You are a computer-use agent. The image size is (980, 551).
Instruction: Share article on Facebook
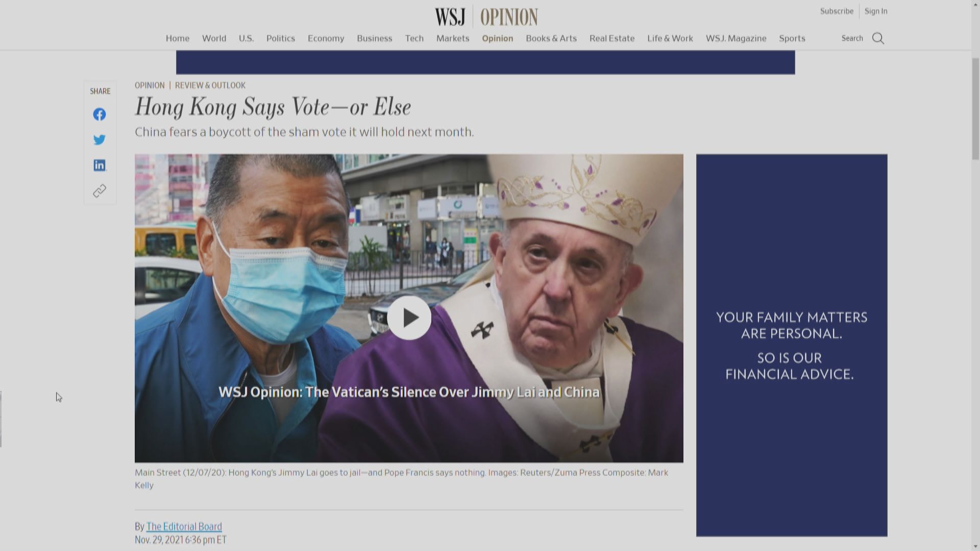point(100,114)
